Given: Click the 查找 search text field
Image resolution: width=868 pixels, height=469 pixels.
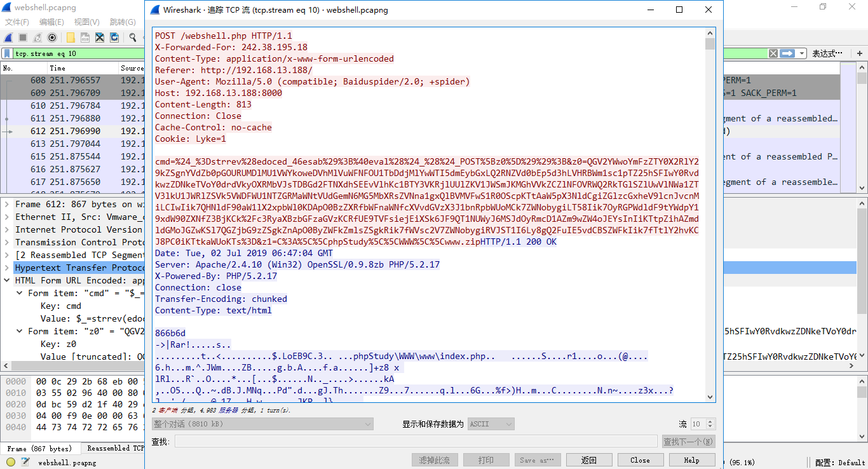Looking at the screenshot, I should point(416,442).
